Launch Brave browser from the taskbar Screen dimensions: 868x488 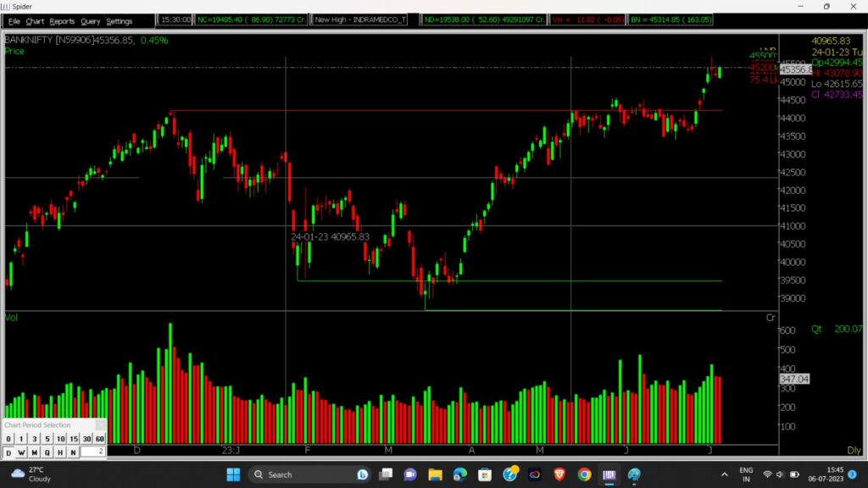559,474
